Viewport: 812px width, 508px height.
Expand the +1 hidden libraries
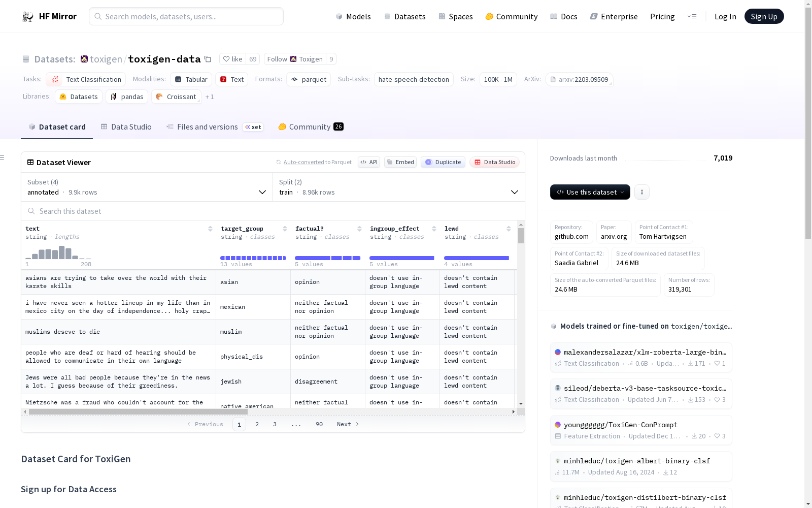(x=210, y=97)
